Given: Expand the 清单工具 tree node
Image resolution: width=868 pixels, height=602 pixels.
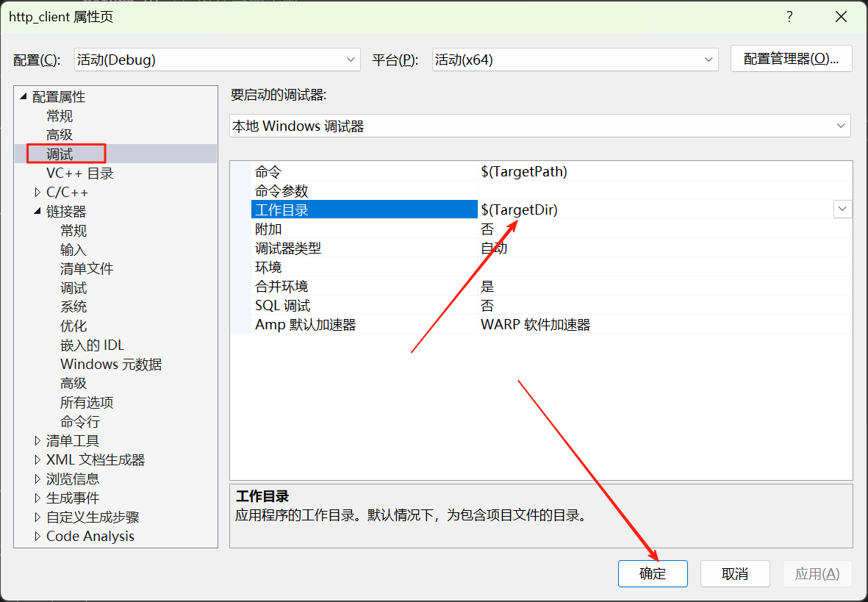Looking at the screenshot, I should [37, 440].
